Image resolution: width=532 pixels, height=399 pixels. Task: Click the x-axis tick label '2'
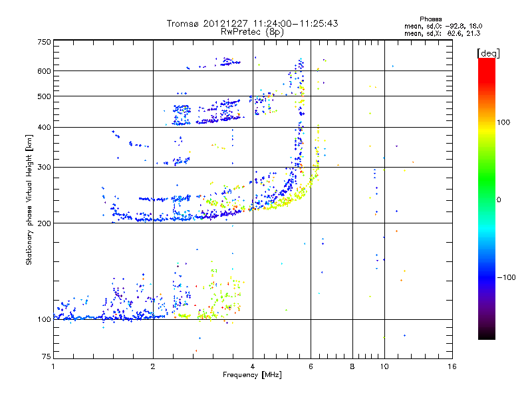(x=153, y=366)
